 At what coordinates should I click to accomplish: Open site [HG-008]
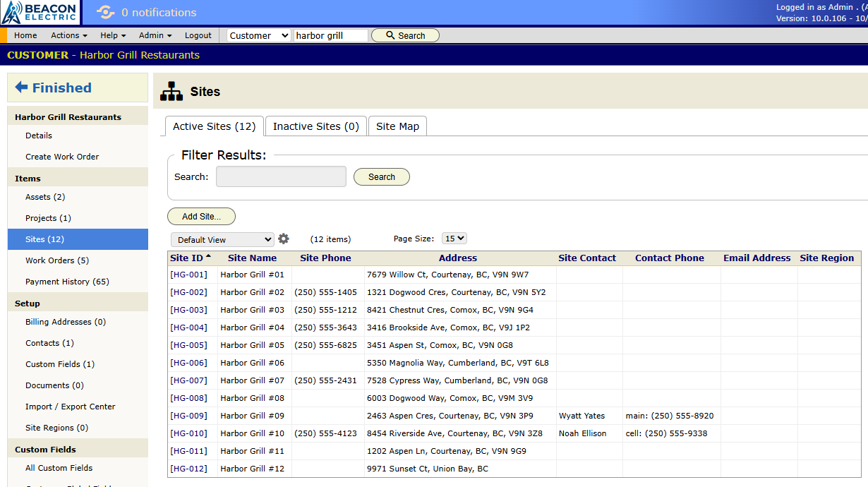(x=189, y=398)
